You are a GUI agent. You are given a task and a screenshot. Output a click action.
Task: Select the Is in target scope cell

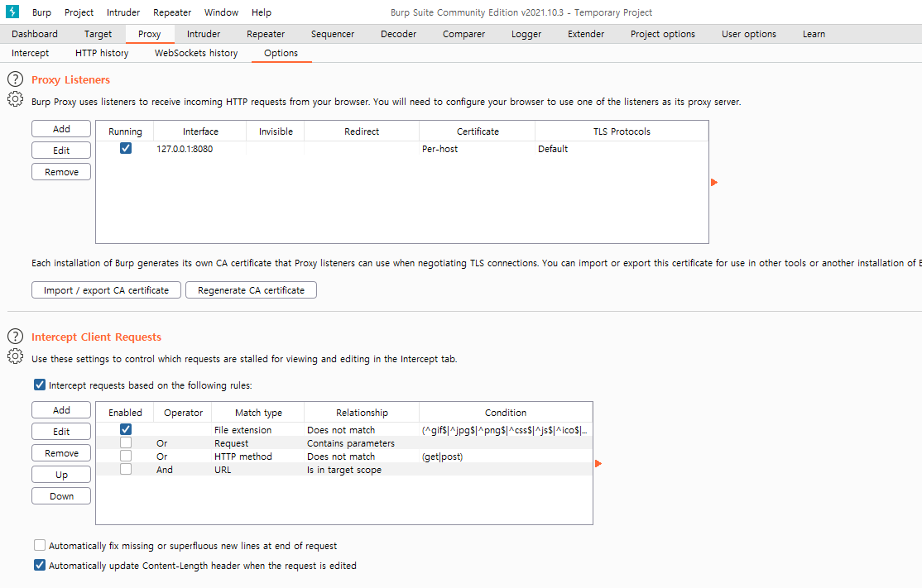(362, 470)
